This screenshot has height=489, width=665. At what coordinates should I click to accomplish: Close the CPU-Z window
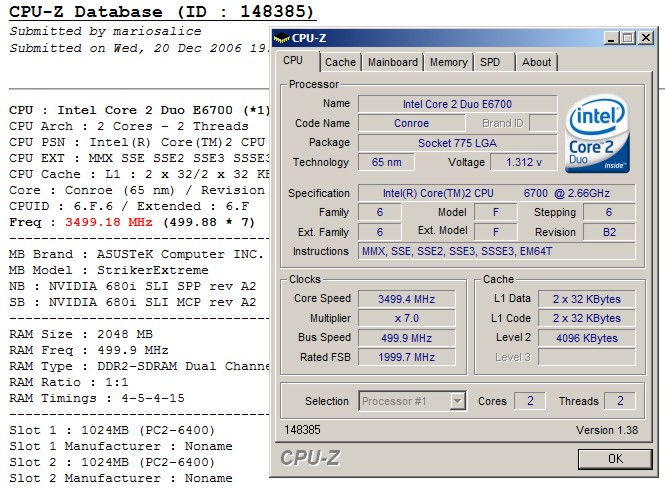point(645,38)
